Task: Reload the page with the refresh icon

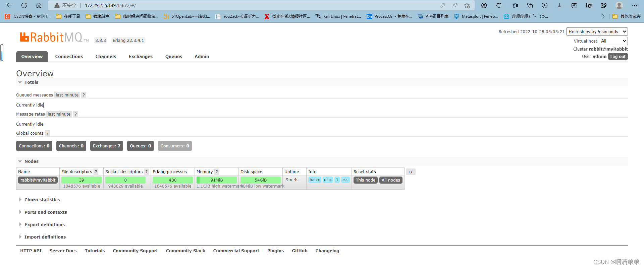Action: click(24, 5)
